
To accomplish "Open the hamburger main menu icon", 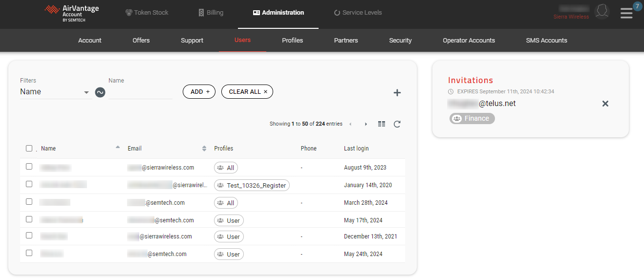I will tap(626, 13).
